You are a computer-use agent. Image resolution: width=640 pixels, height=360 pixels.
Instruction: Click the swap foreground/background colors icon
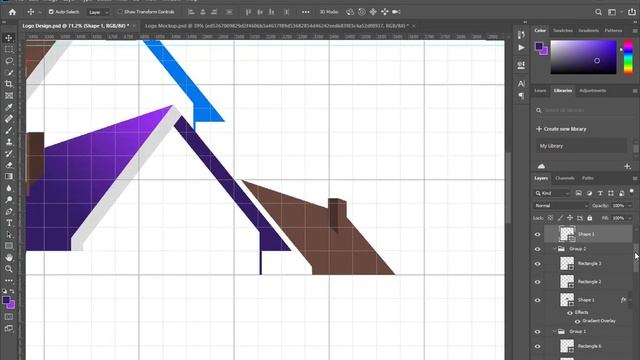(x=12, y=291)
